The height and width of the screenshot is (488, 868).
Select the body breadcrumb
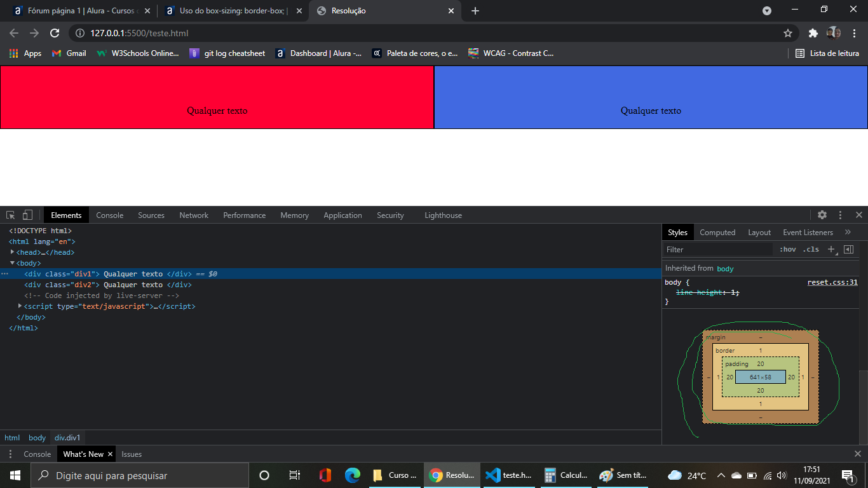click(x=37, y=437)
